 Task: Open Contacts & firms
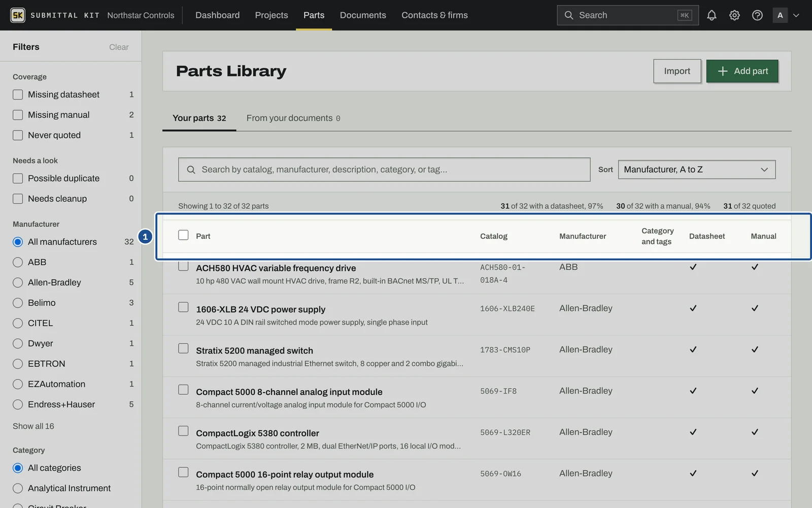point(434,15)
